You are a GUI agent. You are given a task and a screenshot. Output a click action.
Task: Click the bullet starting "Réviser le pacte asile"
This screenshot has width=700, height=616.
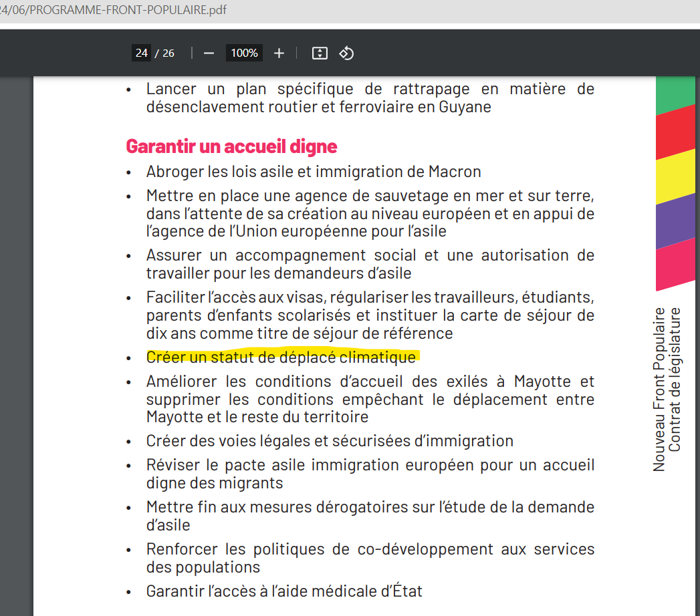(370, 474)
